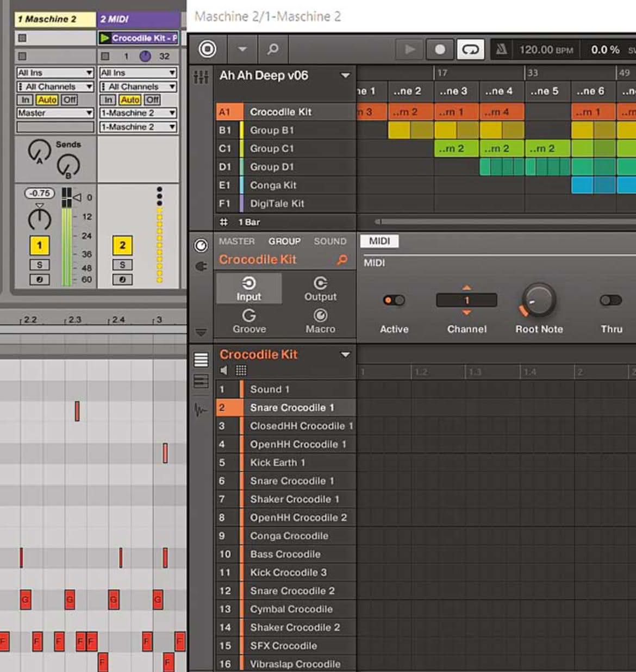Viewport: 636px width, 672px height.
Task: Toggle the MIDI Active switch
Action: (394, 300)
